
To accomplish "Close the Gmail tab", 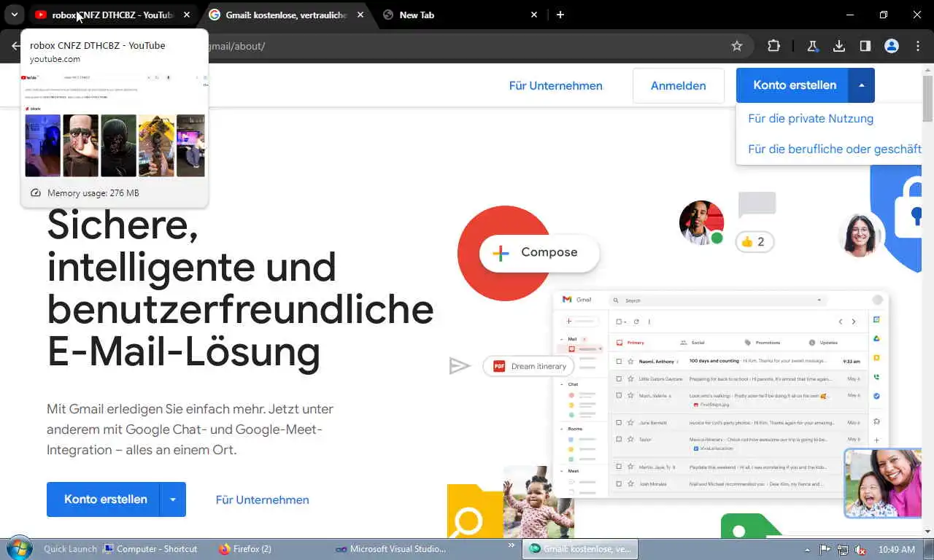I will (360, 15).
